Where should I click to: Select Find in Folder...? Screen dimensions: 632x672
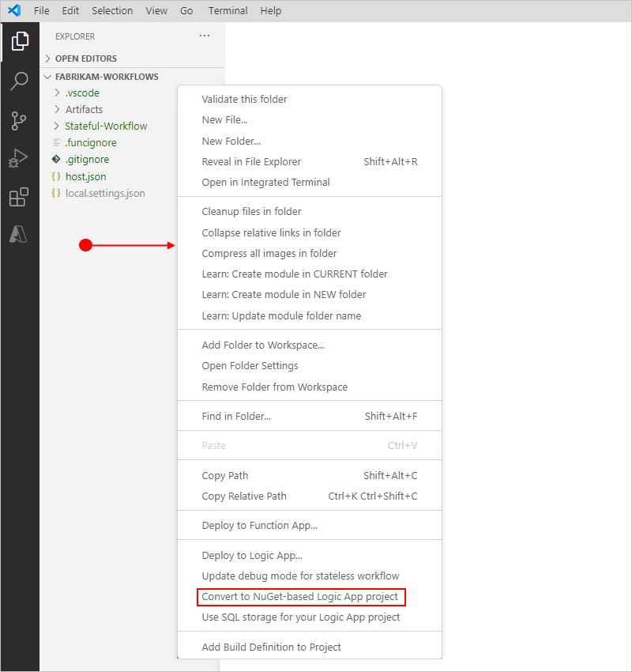coord(310,416)
